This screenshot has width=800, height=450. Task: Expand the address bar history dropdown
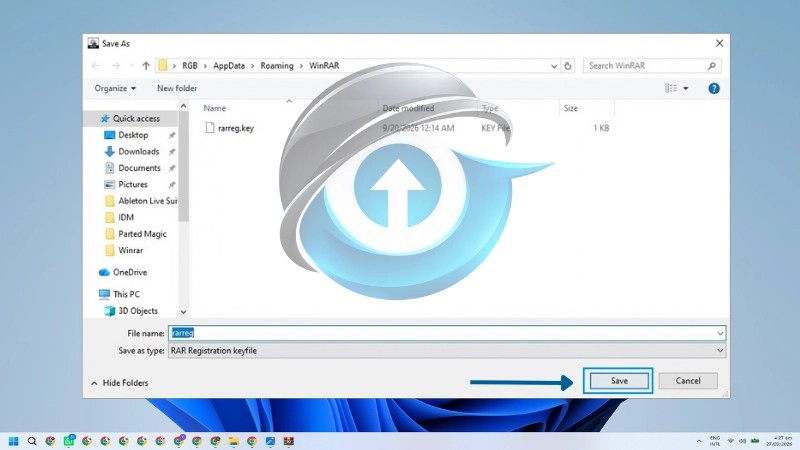pyautogui.click(x=554, y=66)
